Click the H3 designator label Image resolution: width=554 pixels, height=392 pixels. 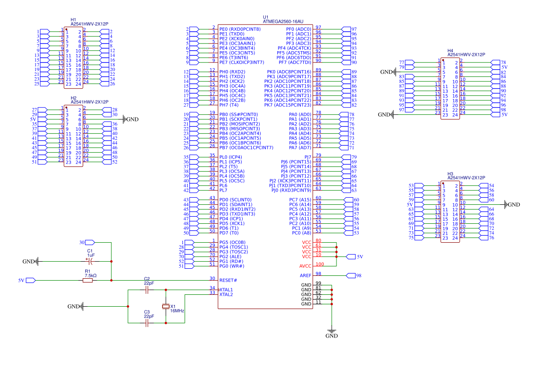tap(450, 174)
